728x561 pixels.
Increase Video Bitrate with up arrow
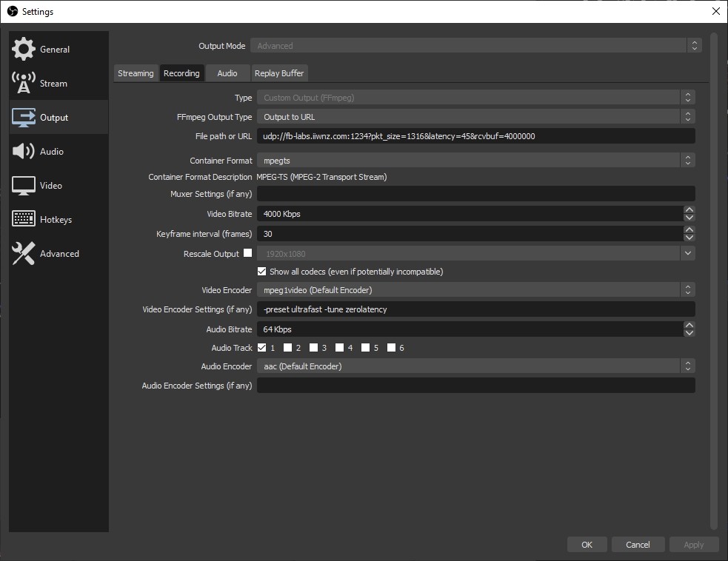(689, 209)
